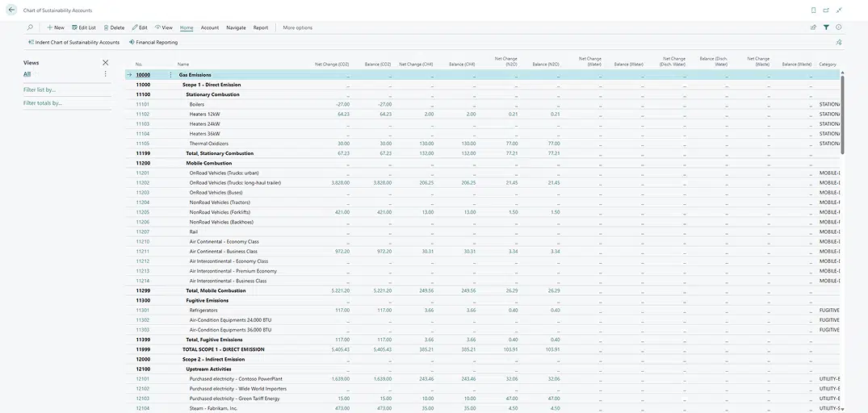This screenshot has width=868, height=413.
Task: Open account number 11102
Action: (x=142, y=114)
